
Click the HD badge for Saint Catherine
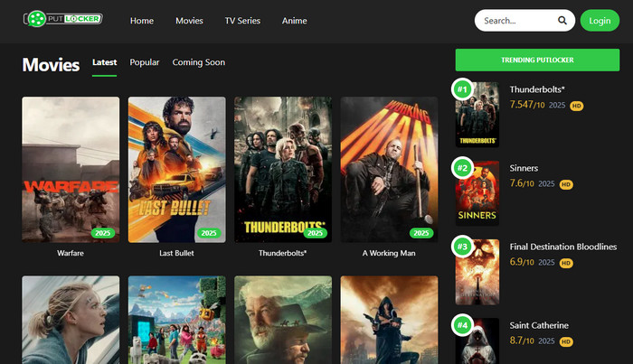point(566,341)
